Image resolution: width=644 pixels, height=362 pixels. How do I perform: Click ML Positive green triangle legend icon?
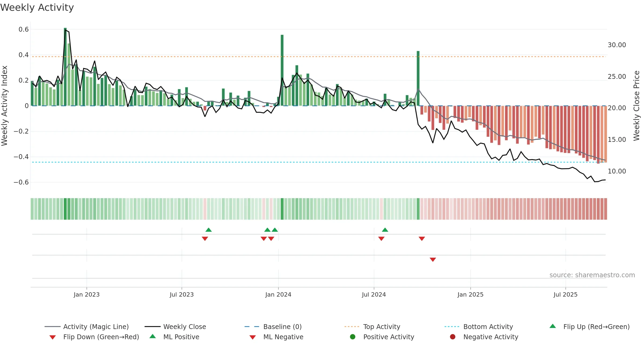coord(152,336)
